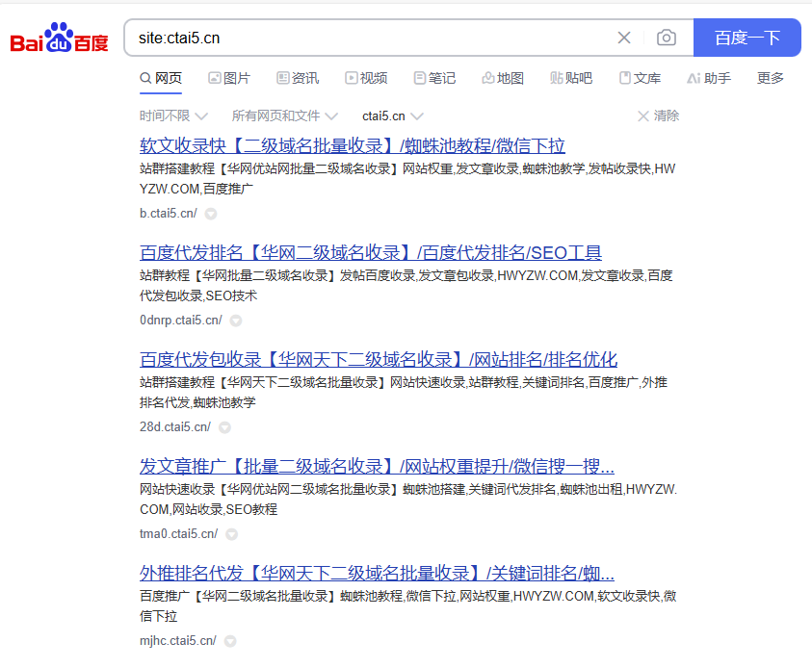The height and width of the screenshot is (668, 812).
Task: Click the tma0.ctai5.cn/ URL text
Action: tap(178, 534)
